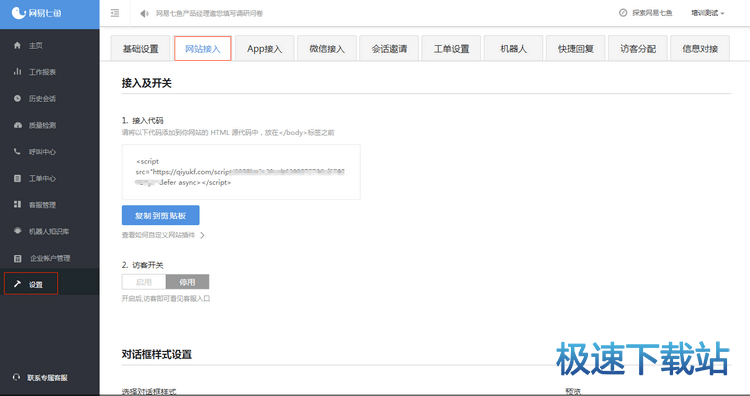Click the 客服管理 icon
Viewport: 750px width, 396px height.
click(17, 205)
